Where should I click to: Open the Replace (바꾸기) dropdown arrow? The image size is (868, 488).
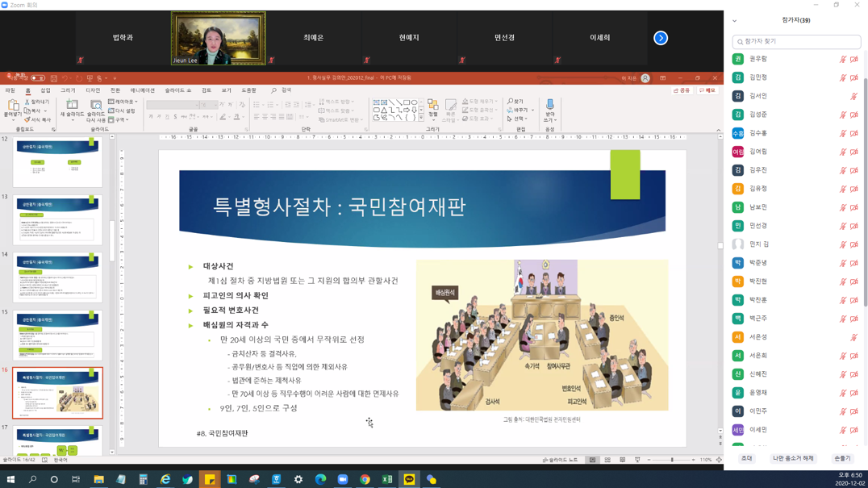pyautogui.click(x=532, y=111)
